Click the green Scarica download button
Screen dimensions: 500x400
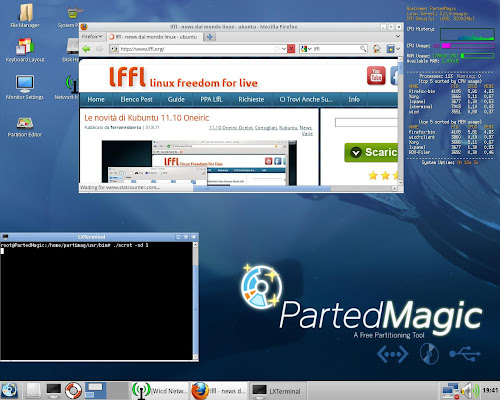tap(371, 153)
